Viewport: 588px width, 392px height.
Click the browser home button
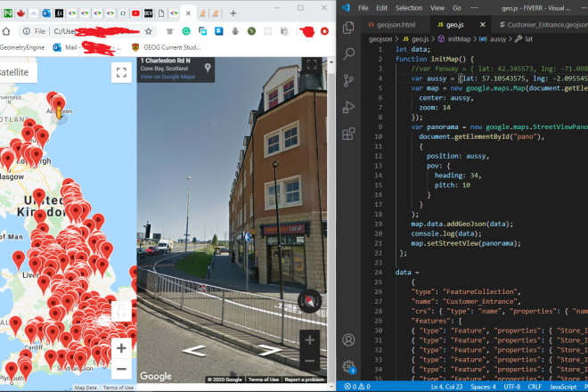click(x=6, y=31)
